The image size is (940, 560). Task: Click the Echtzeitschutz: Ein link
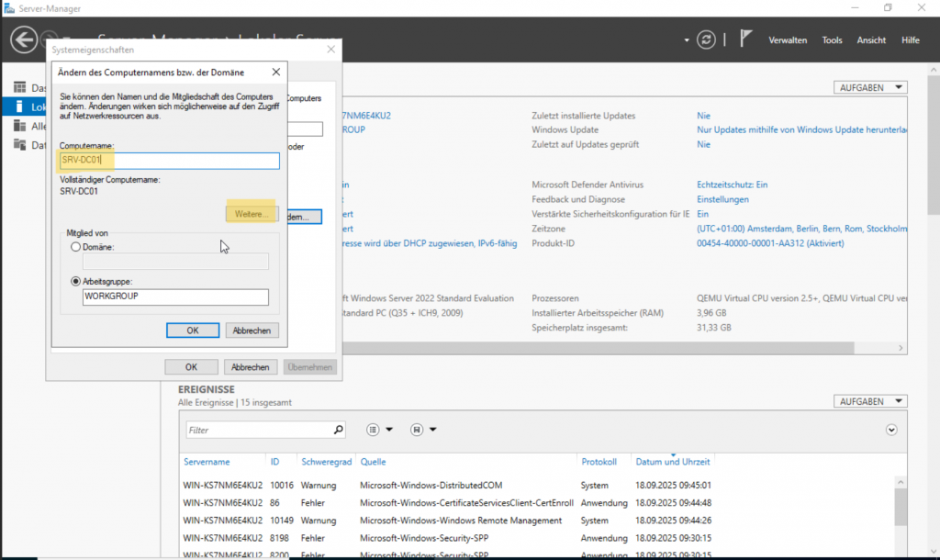click(x=732, y=185)
